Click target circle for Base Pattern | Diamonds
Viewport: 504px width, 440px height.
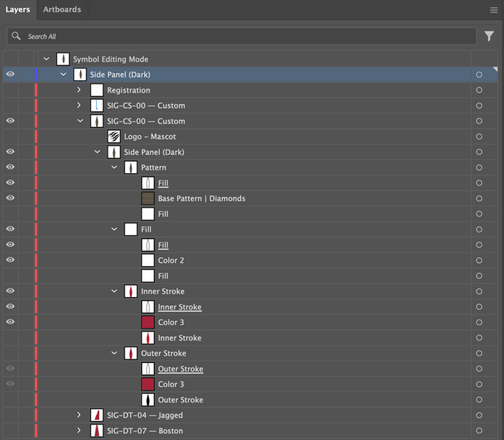[x=479, y=199]
